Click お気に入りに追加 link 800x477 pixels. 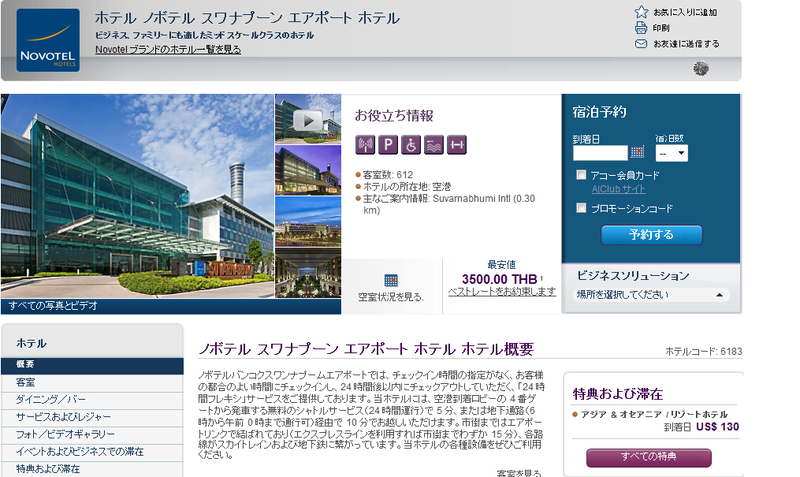click(x=685, y=12)
